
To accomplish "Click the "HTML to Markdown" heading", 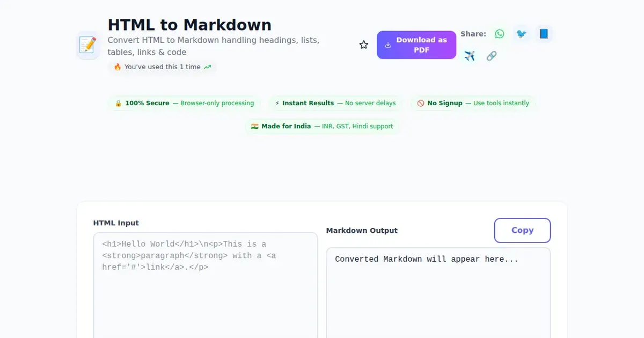I will pyautogui.click(x=189, y=25).
